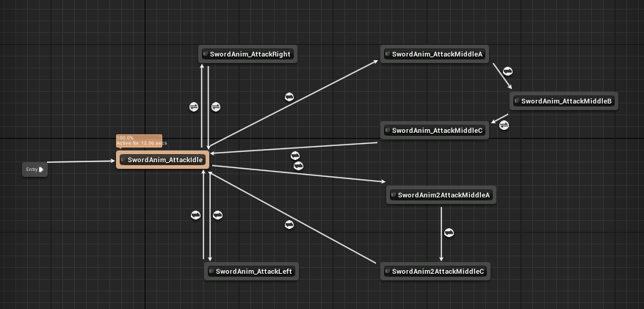Click left transition icon below SwordAnim_AttackRight

[194, 107]
